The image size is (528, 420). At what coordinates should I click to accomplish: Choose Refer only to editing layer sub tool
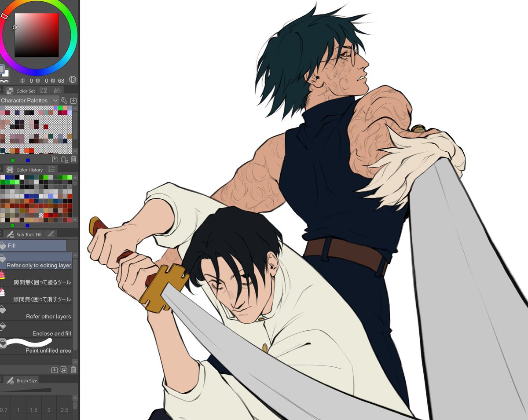tap(36, 261)
